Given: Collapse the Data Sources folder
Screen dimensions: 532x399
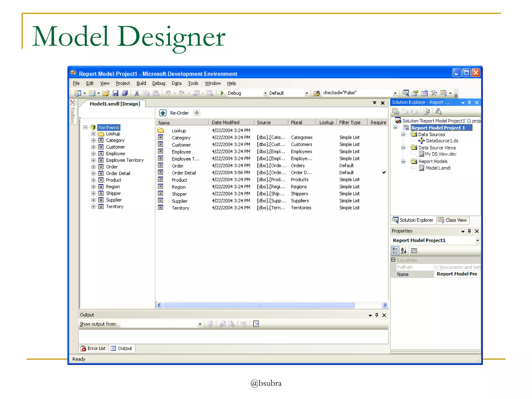Looking at the screenshot, I should [403, 134].
